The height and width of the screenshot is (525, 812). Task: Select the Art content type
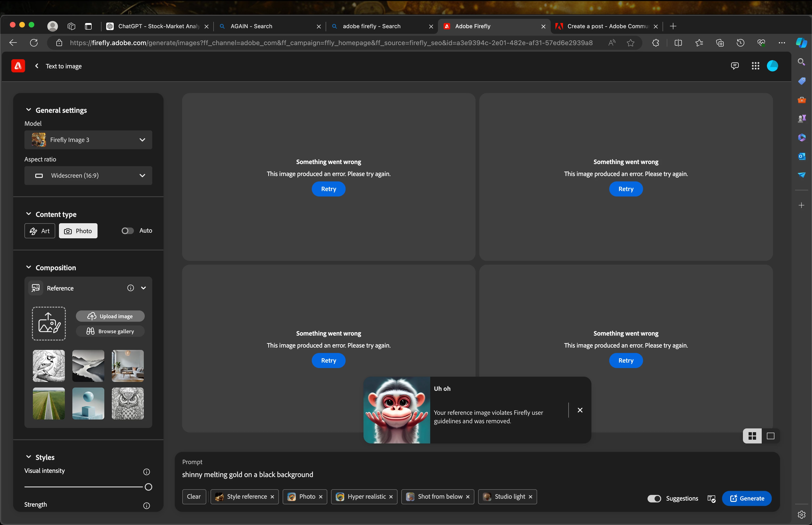coord(40,231)
